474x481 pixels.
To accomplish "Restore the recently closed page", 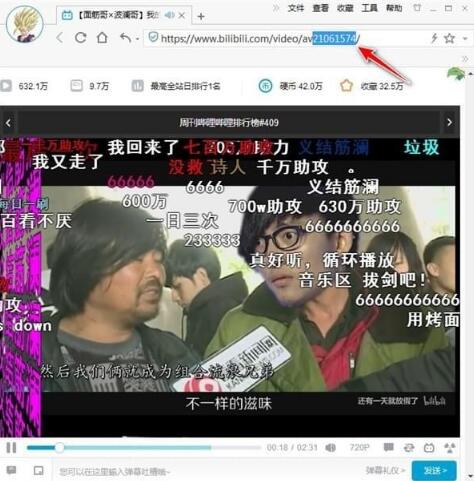I will [125, 38].
